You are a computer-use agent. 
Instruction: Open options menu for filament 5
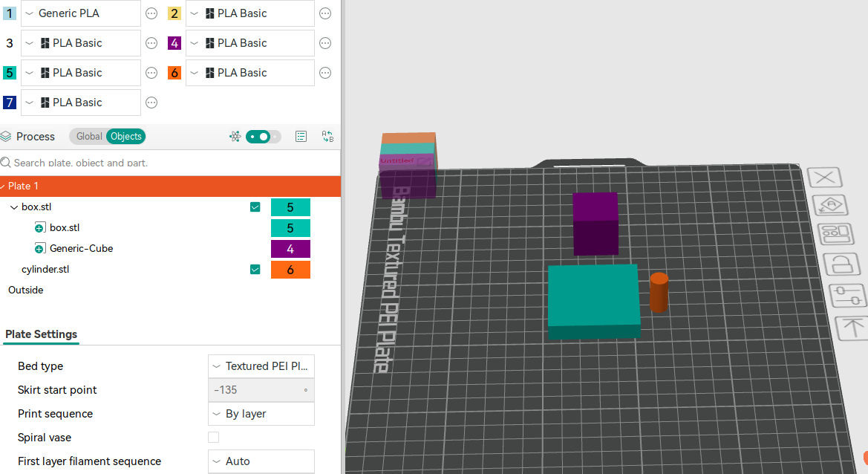pos(151,73)
